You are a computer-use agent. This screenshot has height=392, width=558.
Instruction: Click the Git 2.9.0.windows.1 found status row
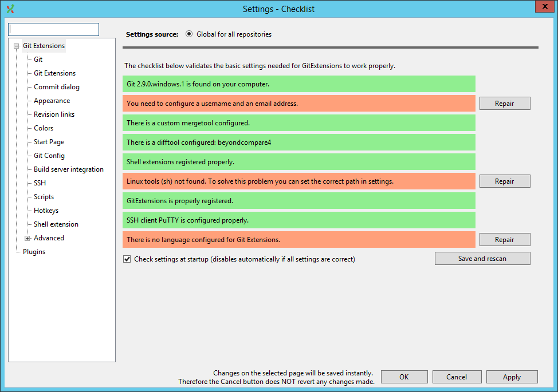tap(299, 84)
